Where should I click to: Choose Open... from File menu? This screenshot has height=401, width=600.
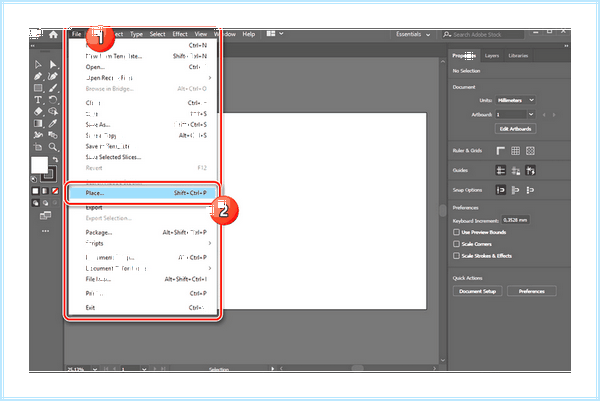point(143,67)
